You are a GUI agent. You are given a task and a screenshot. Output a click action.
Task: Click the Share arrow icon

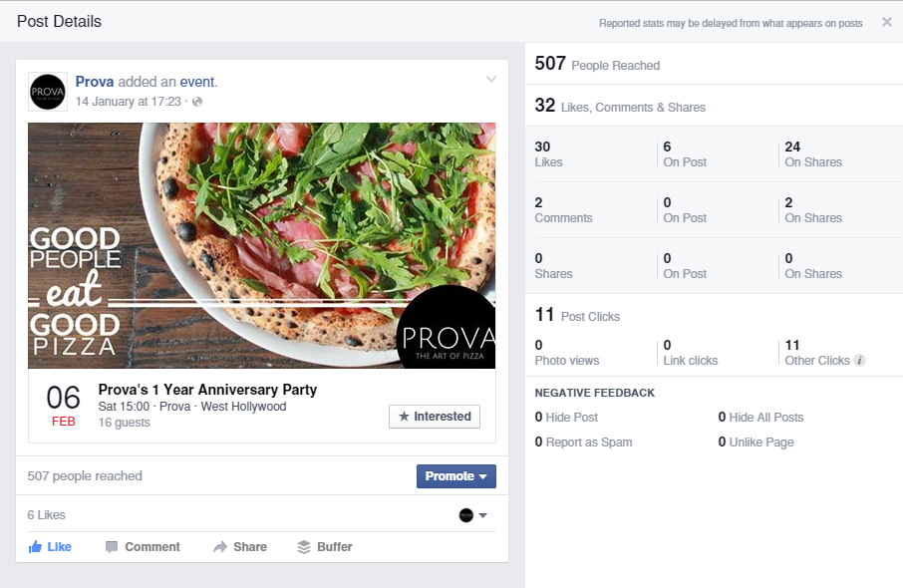tap(220, 547)
